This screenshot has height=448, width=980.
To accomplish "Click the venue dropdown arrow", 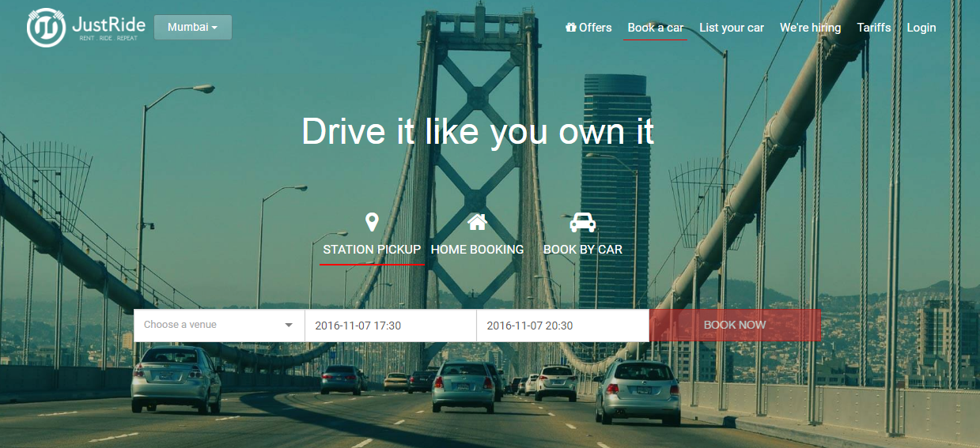I will (289, 325).
